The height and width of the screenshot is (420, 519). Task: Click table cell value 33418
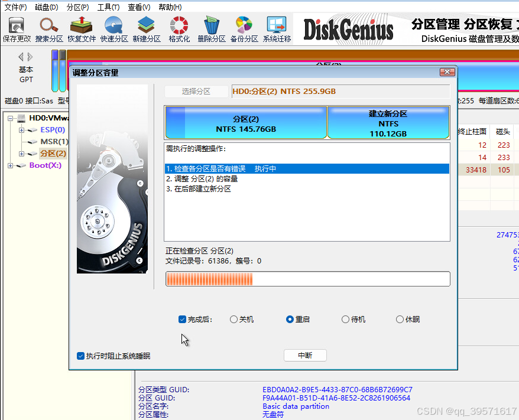(476, 170)
